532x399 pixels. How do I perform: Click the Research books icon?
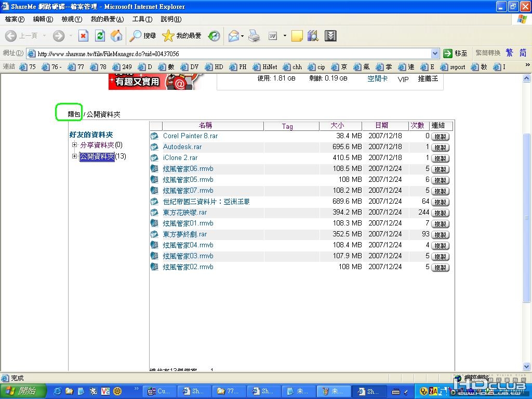pyautogui.click(x=313, y=36)
